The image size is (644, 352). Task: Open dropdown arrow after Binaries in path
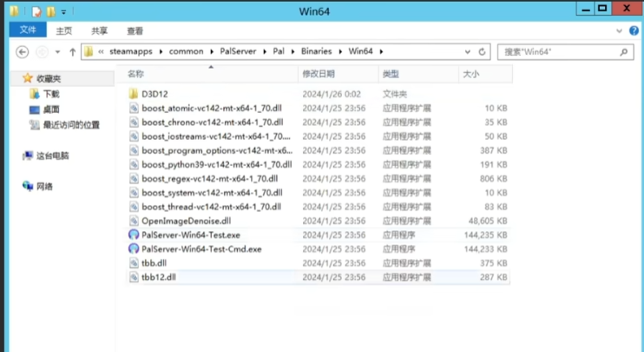340,52
